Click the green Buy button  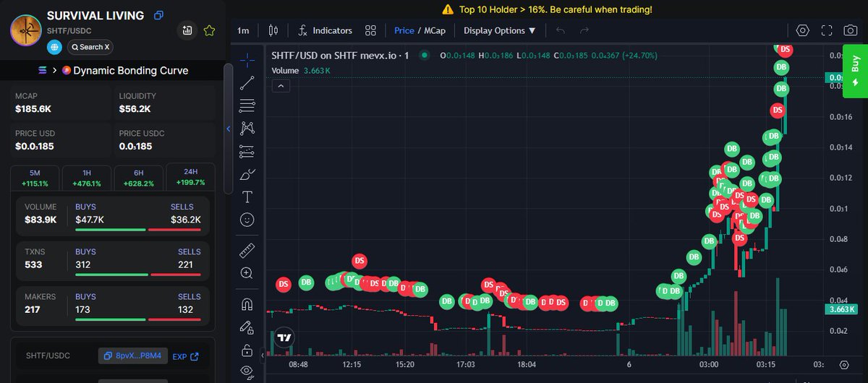click(x=855, y=71)
